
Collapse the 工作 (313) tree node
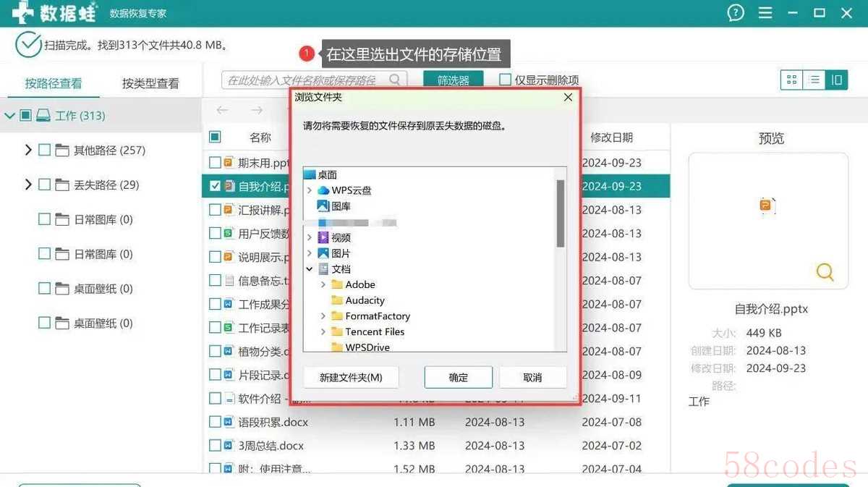click(9, 116)
